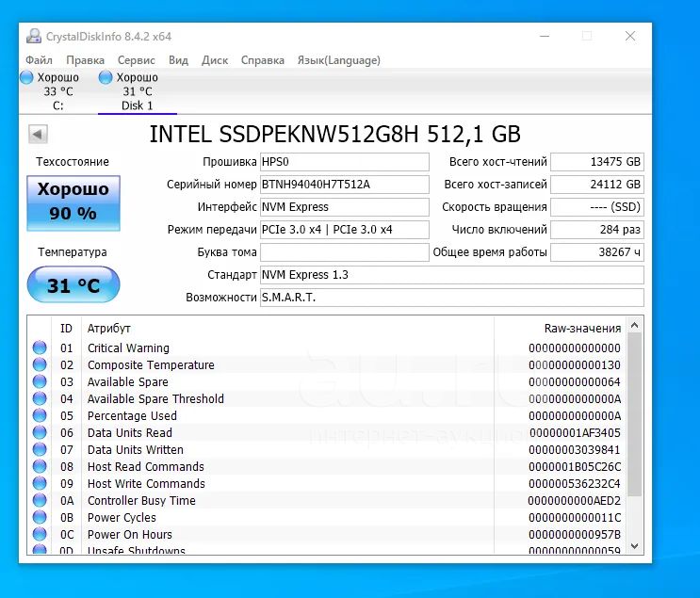The height and width of the screenshot is (598, 700).
Task: Open the Справка menu
Action: point(263,60)
